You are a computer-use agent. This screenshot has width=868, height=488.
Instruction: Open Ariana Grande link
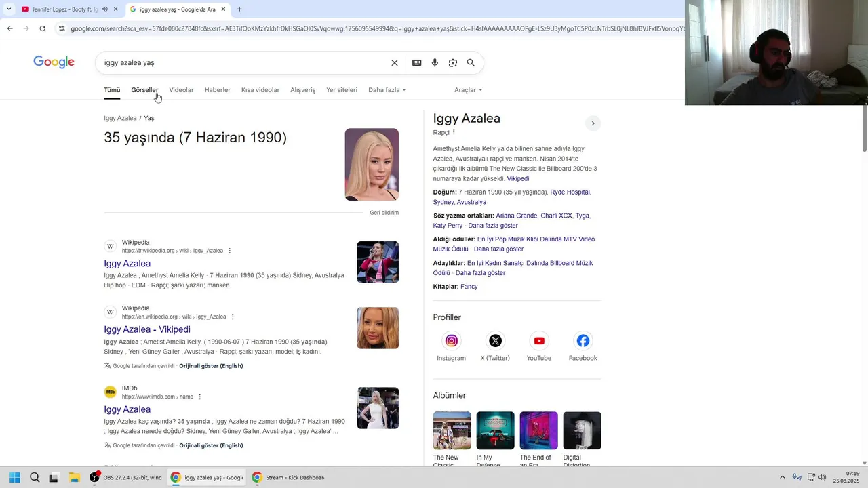[x=517, y=216]
